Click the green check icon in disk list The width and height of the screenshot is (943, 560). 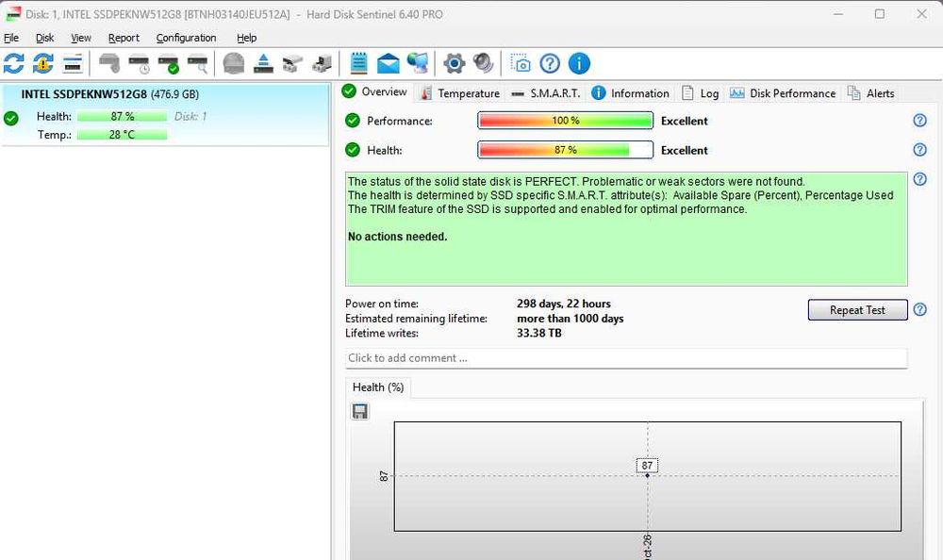(10, 118)
